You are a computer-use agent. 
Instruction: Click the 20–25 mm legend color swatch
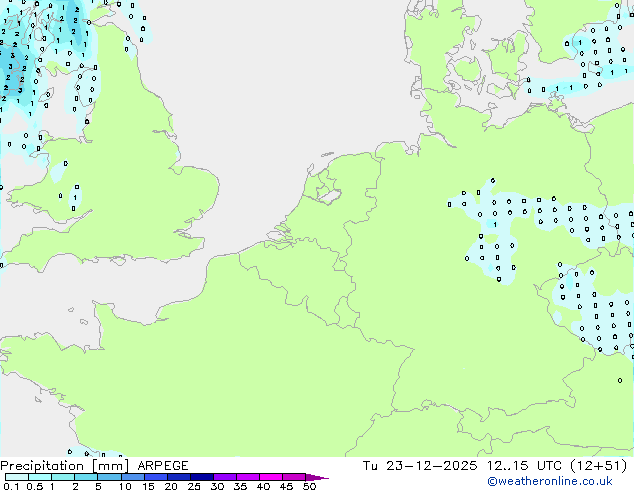point(179,477)
